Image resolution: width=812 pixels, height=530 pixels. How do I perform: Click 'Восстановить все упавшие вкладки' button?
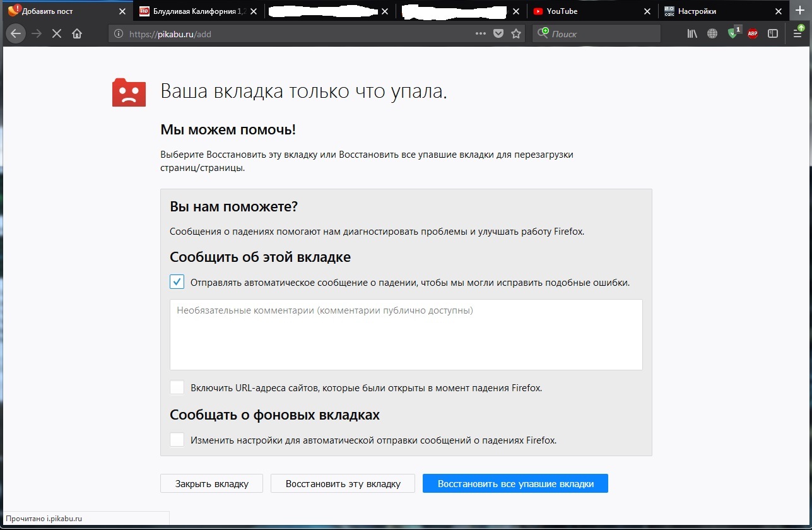pos(515,484)
